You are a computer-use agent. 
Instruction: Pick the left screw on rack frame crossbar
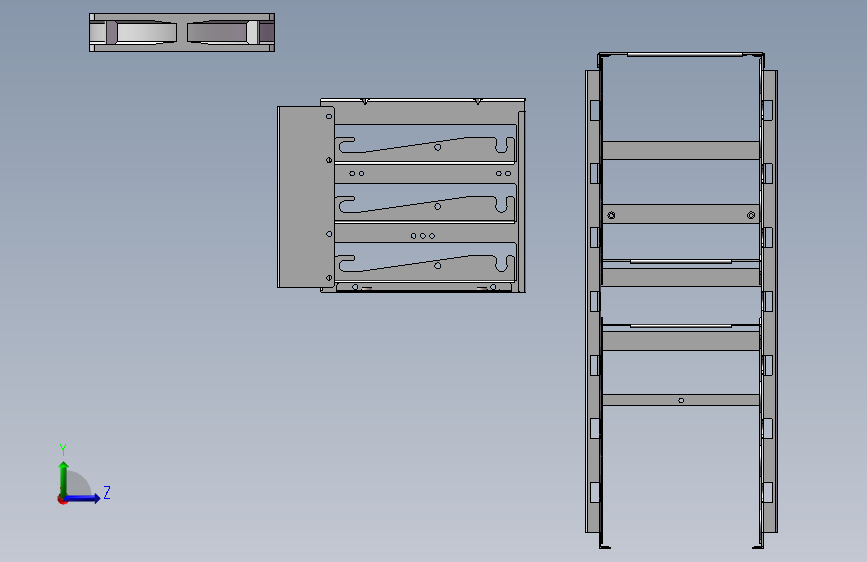coord(611,215)
